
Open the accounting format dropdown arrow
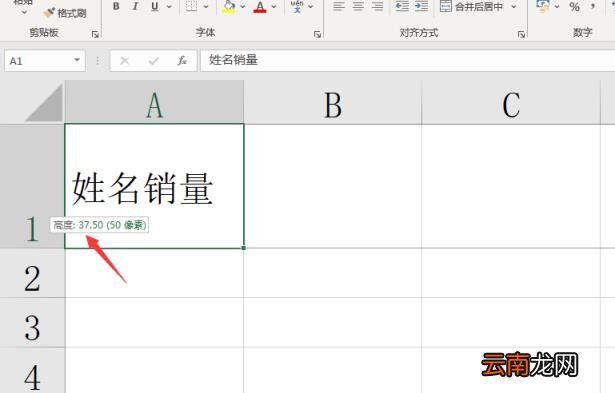pos(557,6)
